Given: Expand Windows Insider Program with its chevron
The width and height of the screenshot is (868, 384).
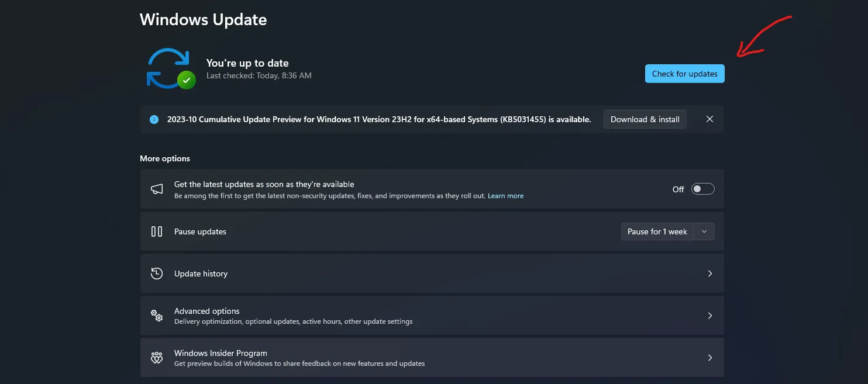Looking at the screenshot, I should tap(710, 358).
